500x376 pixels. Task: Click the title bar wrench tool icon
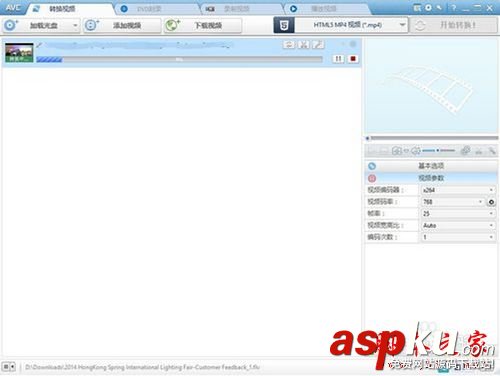(x=440, y=8)
